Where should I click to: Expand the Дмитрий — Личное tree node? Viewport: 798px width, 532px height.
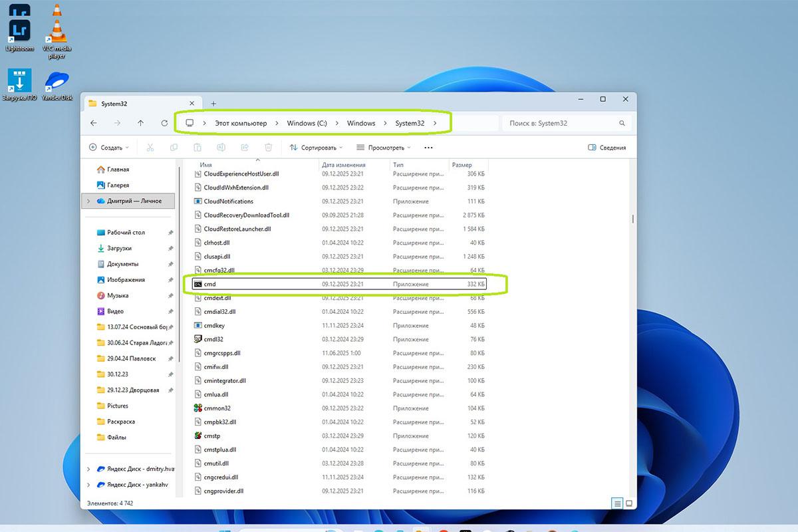pyautogui.click(x=88, y=201)
